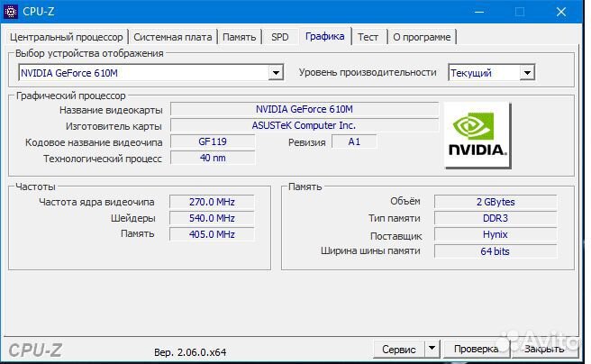Click the Вер. 2.06.0.x64 version text
Screen dimensions: 591x364
(x=190, y=352)
